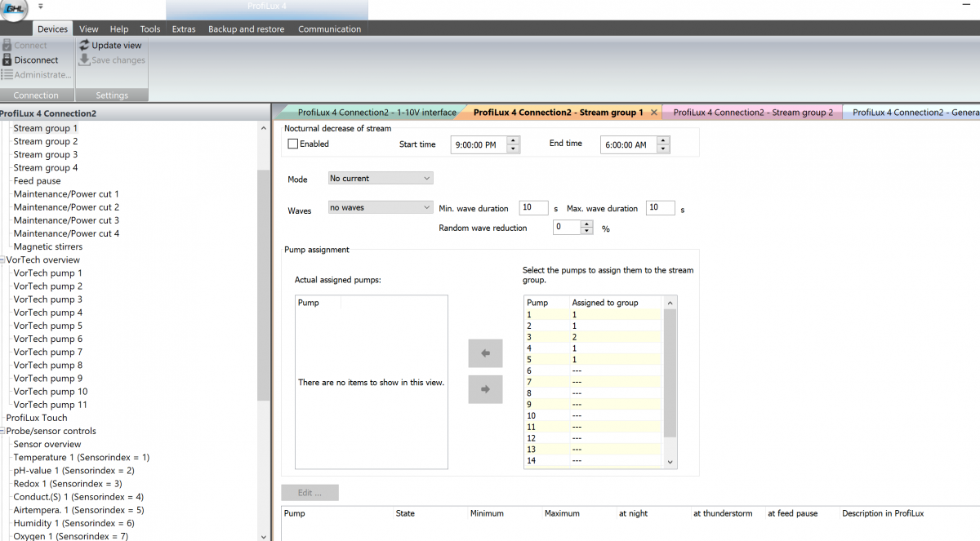Image resolution: width=980 pixels, height=541 pixels.
Task: Click the Max. wave duration field
Action: pos(660,208)
